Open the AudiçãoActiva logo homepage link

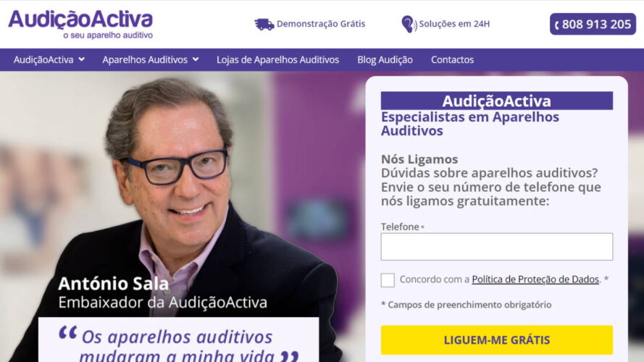click(x=80, y=24)
